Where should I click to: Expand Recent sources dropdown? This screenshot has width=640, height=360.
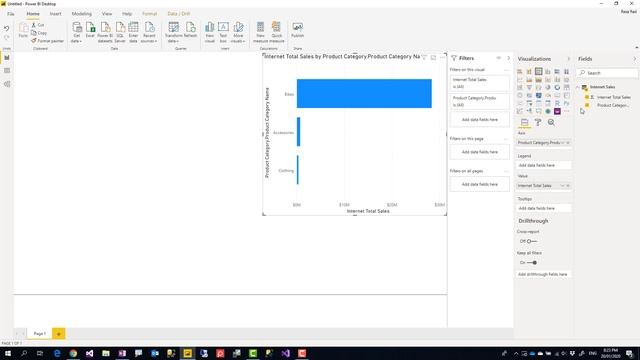click(149, 32)
